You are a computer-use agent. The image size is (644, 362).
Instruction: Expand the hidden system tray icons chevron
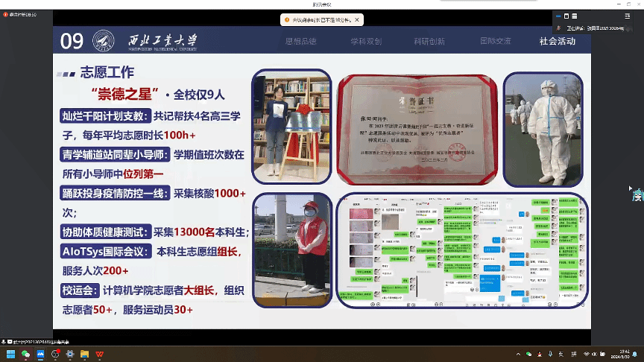coord(517,353)
